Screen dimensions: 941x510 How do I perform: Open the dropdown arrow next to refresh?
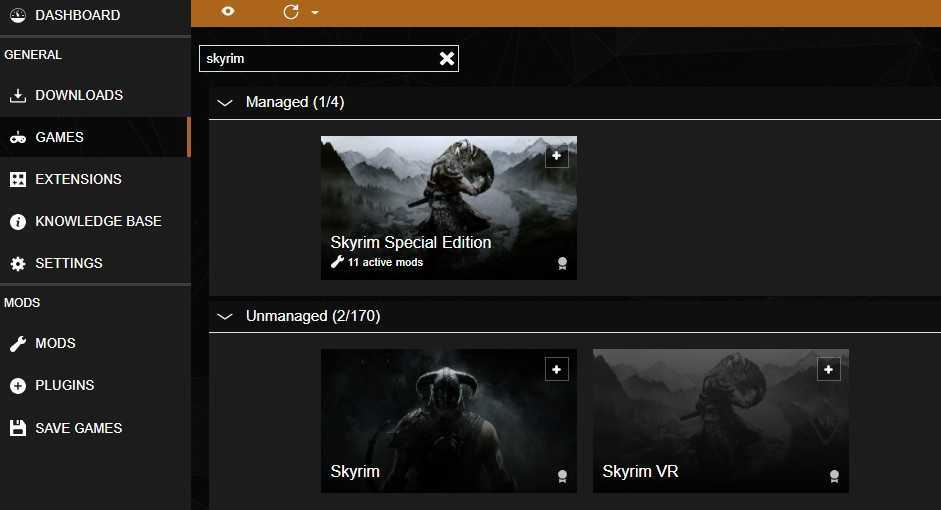click(x=315, y=13)
